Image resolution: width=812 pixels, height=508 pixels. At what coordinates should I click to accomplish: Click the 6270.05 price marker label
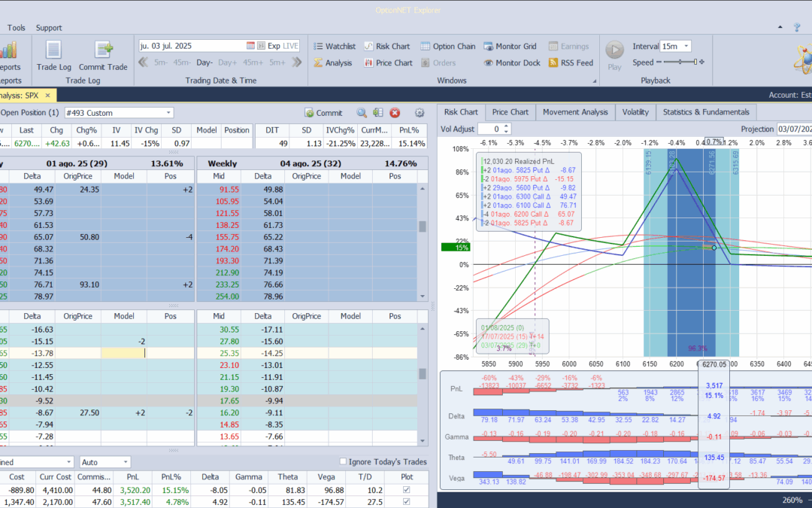(x=714, y=364)
